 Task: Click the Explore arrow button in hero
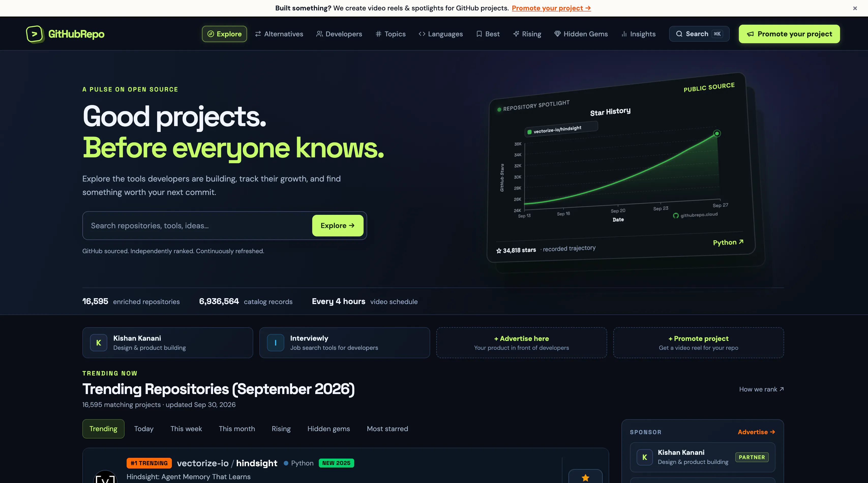[338, 226]
